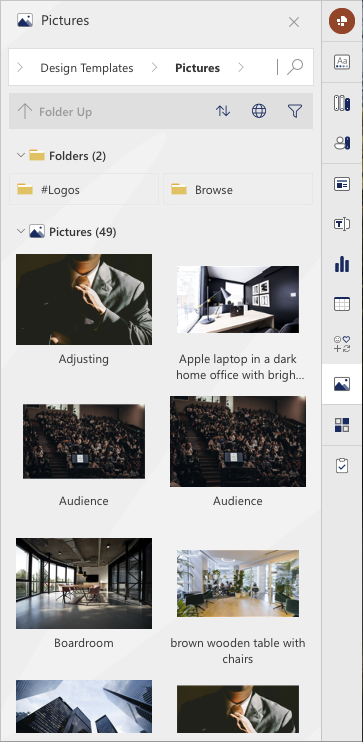This screenshot has width=363, height=742.
Task: Click the Folder Up button
Action: pos(55,112)
